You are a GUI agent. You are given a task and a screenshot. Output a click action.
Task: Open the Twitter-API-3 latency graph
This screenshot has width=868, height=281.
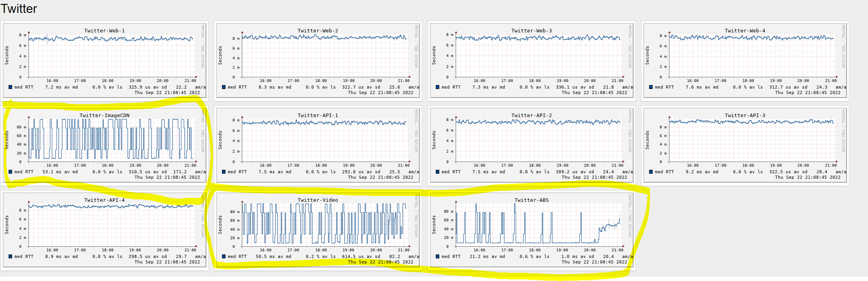click(745, 146)
